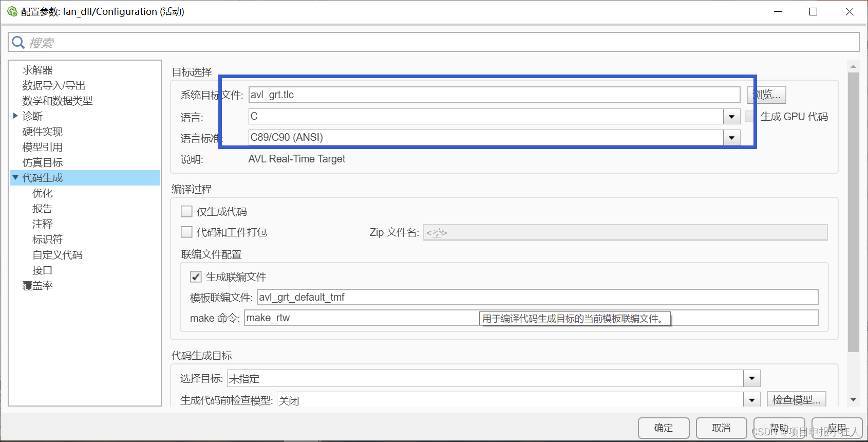Click the 检查模型... button

tap(797, 399)
